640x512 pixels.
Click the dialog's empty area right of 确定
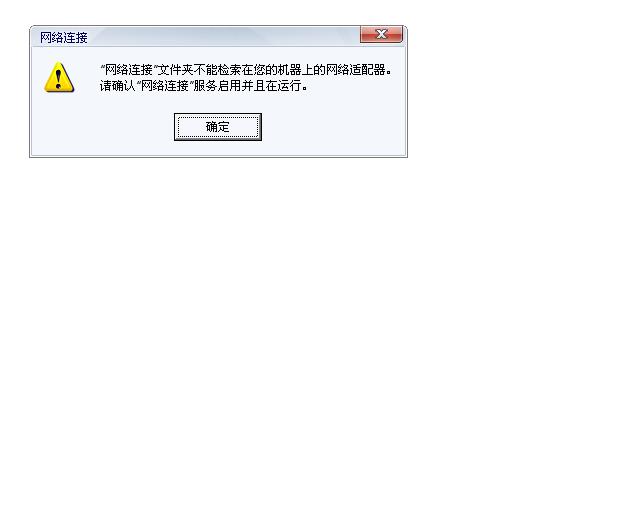click(333, 127)
